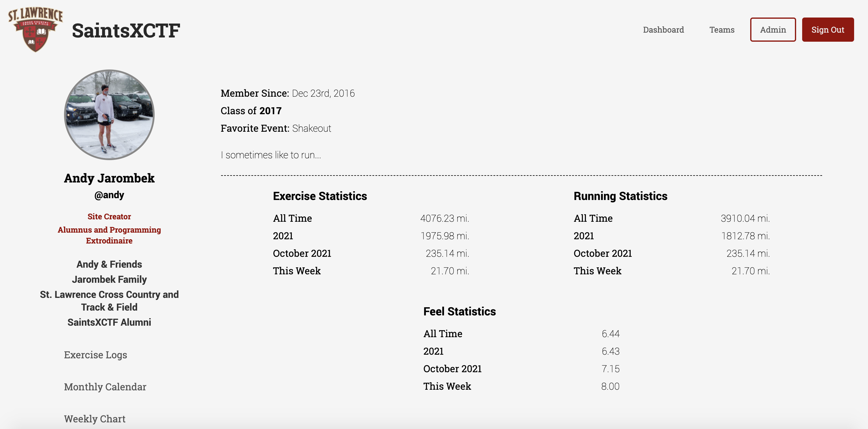868x429 pixels.
Task: Click the Feel Statistics heading
Action: point(459,311)
